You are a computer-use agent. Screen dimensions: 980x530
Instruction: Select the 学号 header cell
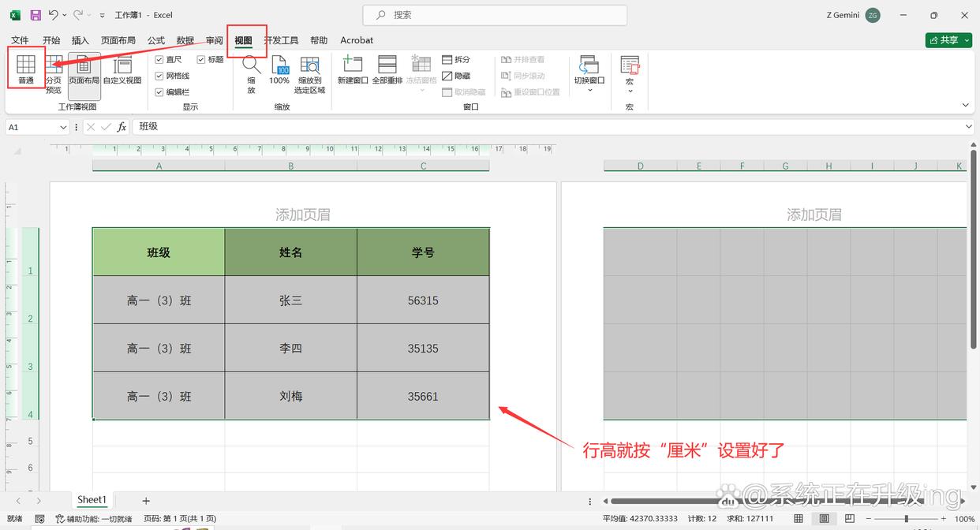tap(423, 252)
